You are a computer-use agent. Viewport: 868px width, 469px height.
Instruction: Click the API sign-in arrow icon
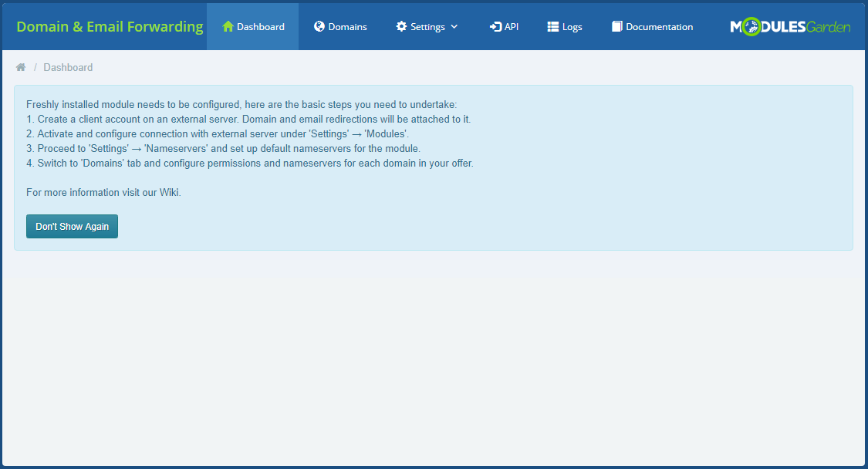[x=495, y=26]
